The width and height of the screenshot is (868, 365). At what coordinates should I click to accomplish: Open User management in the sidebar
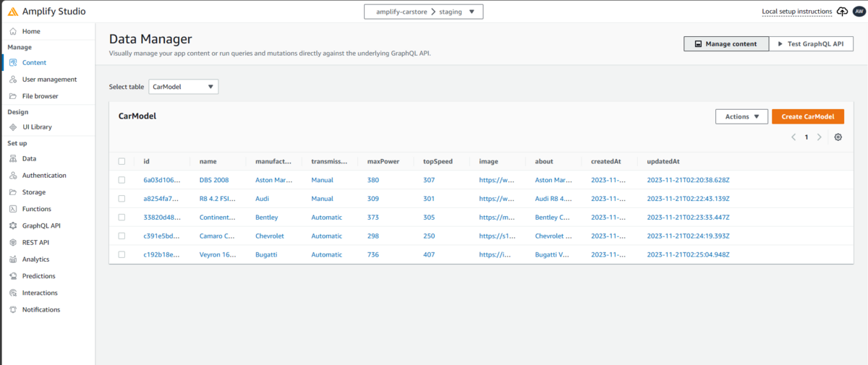48,80
